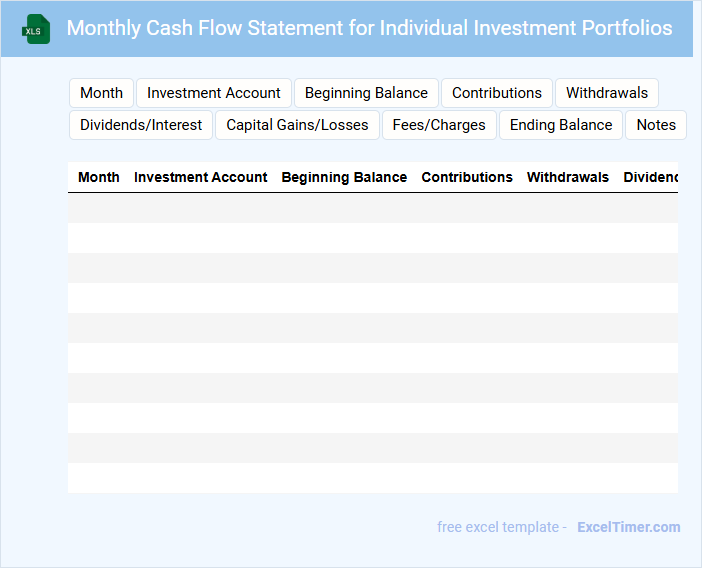Click the Notes tag
702x568 pixels.
[x=656, y=125]
